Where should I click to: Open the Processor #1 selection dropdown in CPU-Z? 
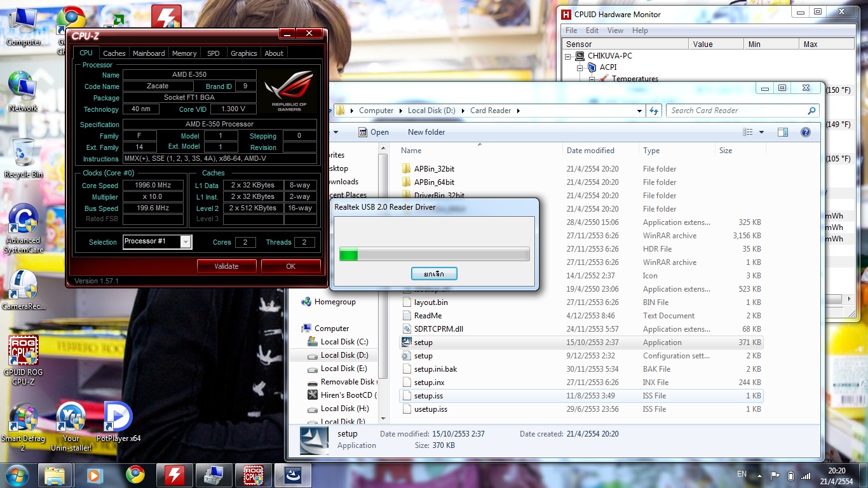pyautogui.click(x=186, y=241)
